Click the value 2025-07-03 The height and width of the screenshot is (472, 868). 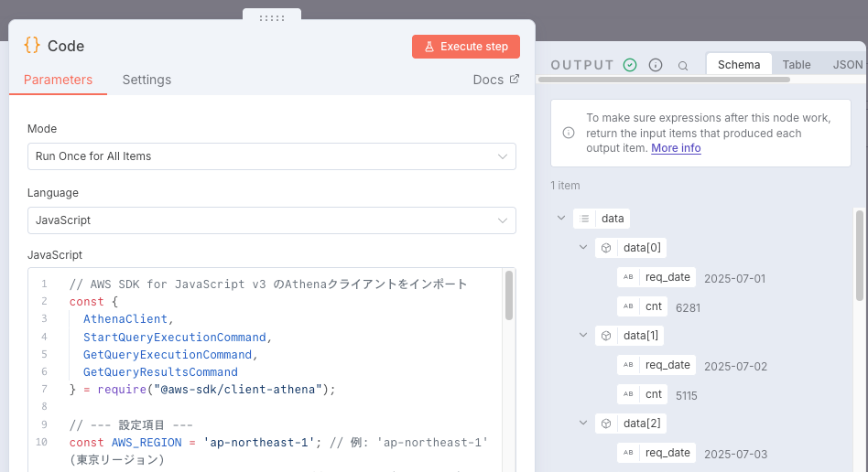tap(736, 455)
